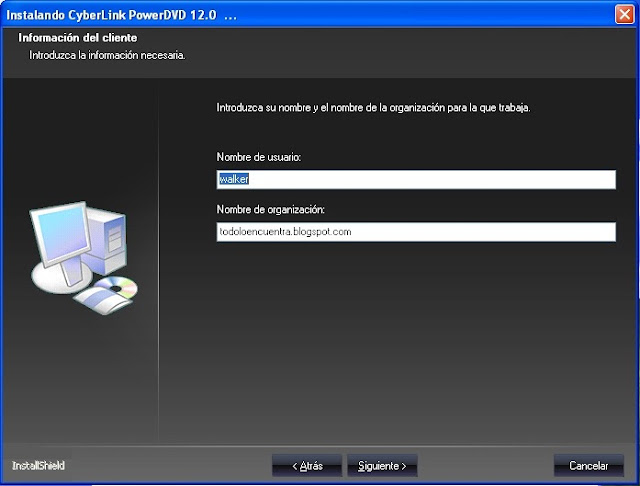Select the Nombre de organización field
640x486 pixels.
416,232
